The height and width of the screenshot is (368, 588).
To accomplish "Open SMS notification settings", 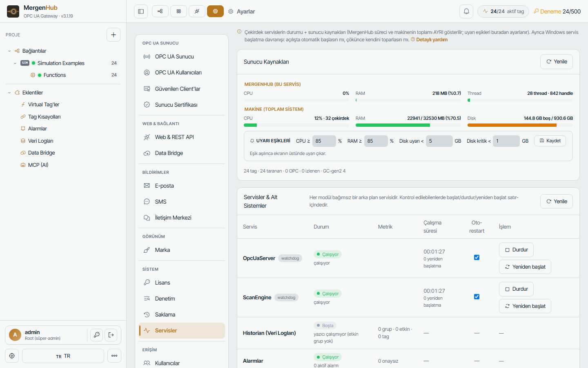I will click(182, 202).
